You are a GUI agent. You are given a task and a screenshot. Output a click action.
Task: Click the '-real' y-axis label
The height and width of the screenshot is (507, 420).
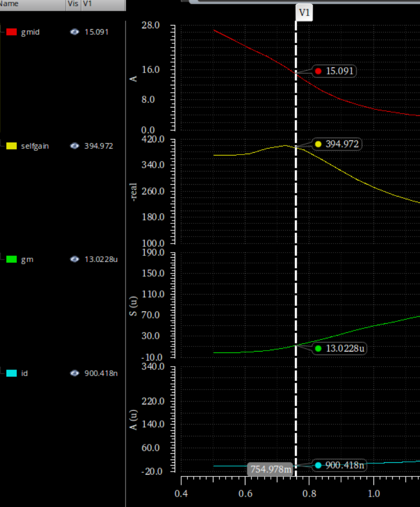[x=133, y=192]
